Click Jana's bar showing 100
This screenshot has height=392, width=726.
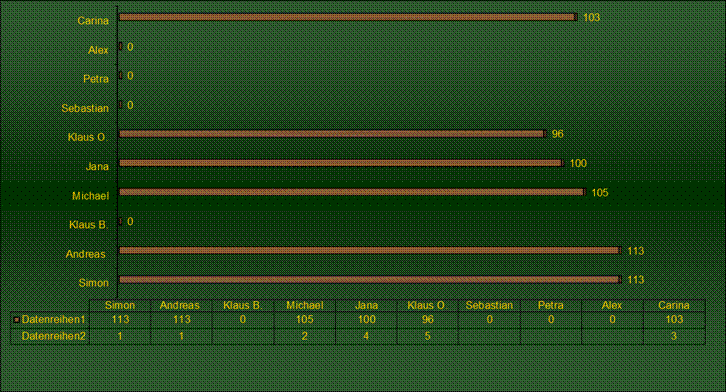[341, 163]
